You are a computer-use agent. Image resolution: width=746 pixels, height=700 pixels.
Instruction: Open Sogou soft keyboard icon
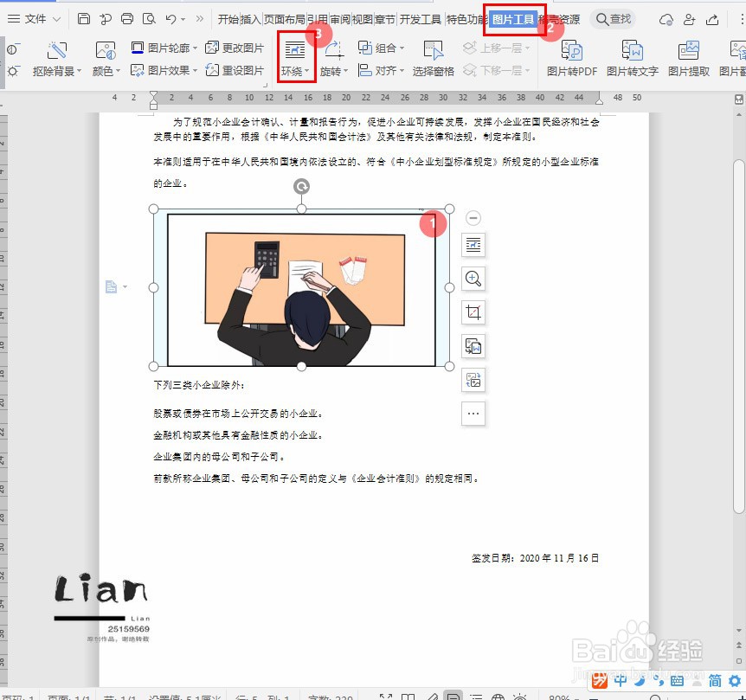click(x=677, y=681)
